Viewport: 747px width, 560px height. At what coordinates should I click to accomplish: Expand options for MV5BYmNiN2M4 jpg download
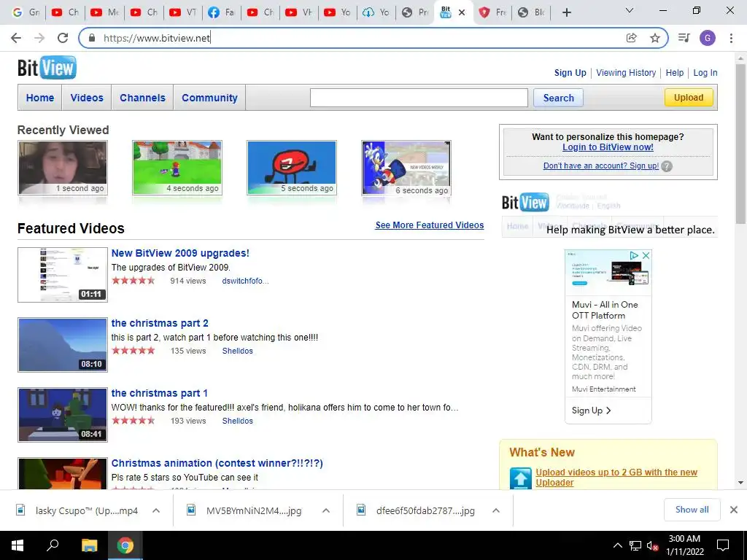326,510
